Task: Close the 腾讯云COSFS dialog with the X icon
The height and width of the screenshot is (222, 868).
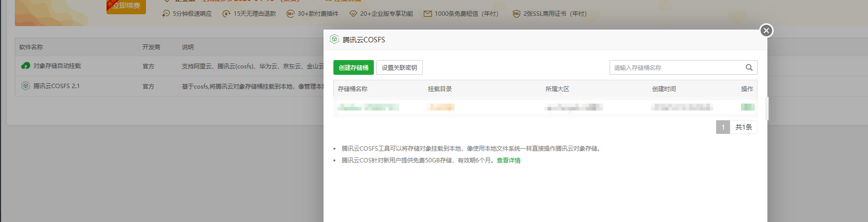Action: click(766, 31)
